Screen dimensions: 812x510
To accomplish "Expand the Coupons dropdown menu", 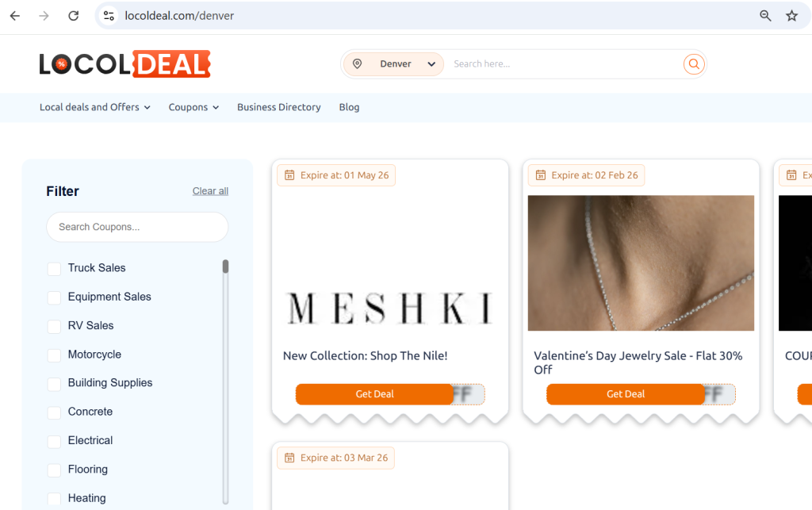I will pyautogui.click(x=193, y=107).
